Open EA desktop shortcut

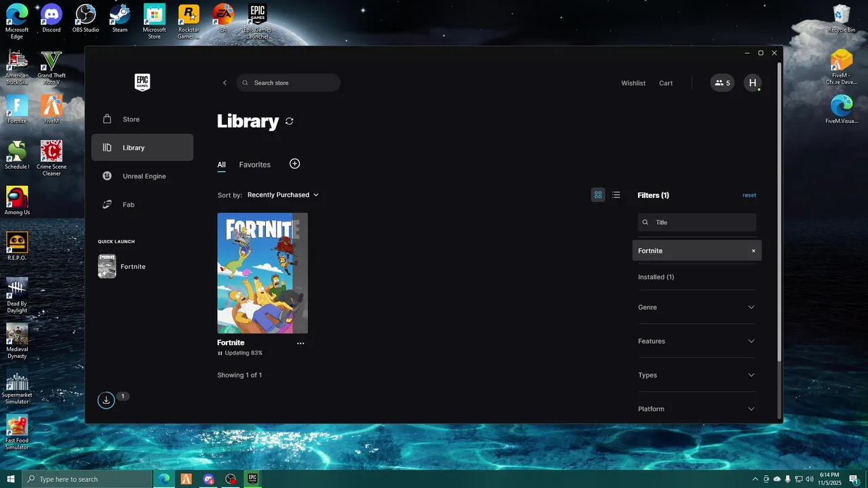coord(223,18)
